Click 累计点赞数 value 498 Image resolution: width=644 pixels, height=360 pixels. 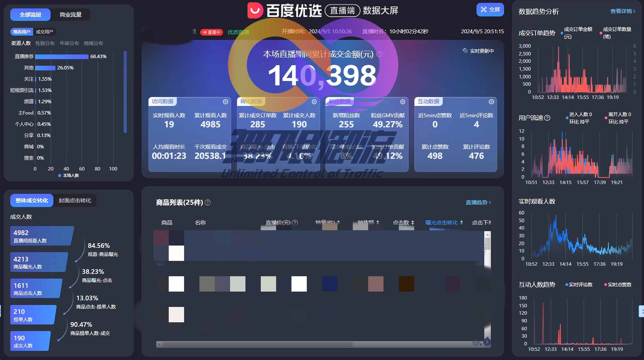click(435, 156)
